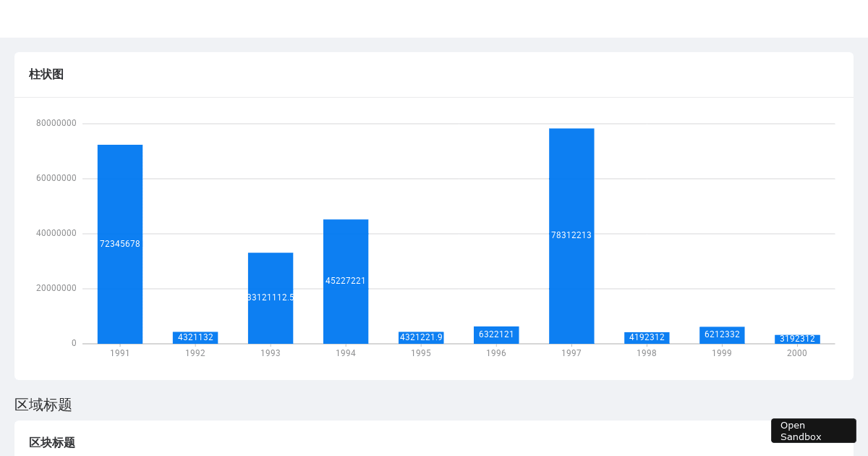
Task: Click the 1993 x-axis label
Action: [271, 353]
